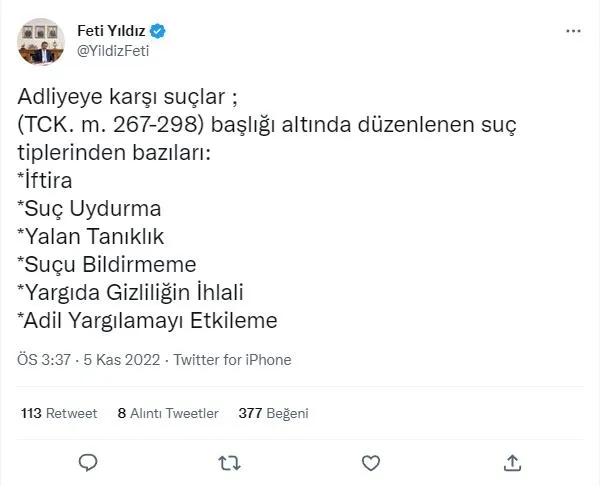Show the 377 Beğeni likes list
Viewport: 606px width, 486px height.
[x=273, y=412]
